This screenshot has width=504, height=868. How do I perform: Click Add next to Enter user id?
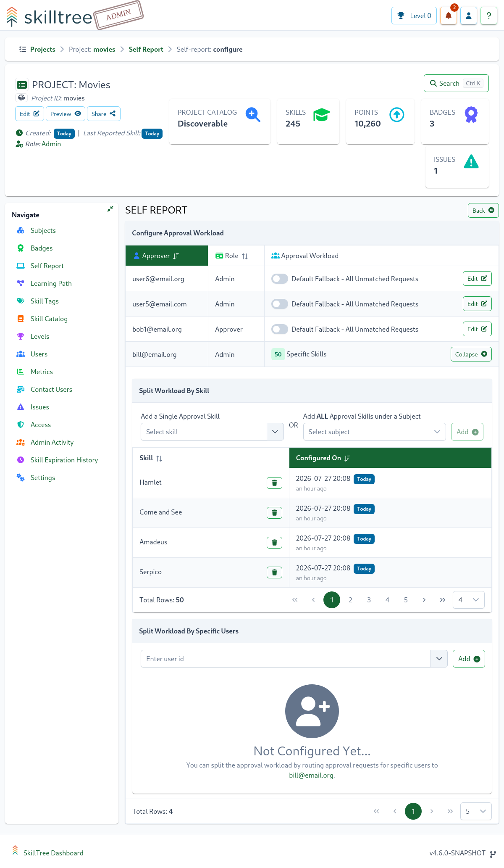click(469, 659)
